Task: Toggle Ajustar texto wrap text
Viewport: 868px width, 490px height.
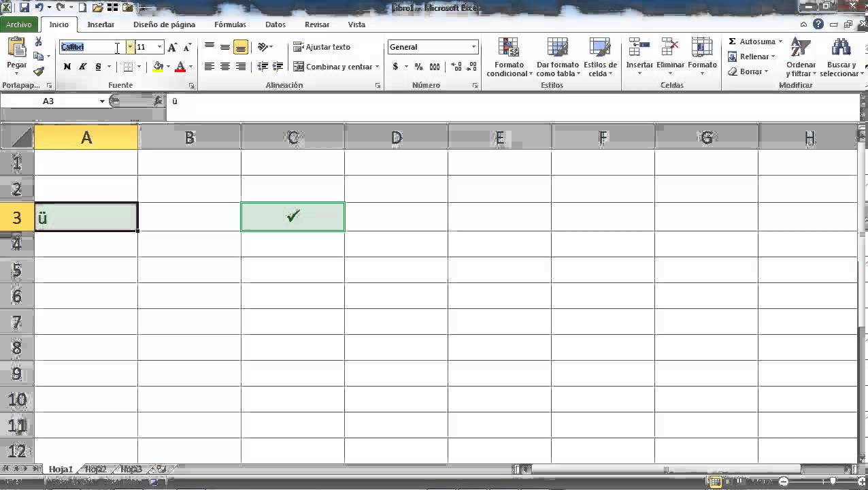Action: pyautogui.click(x=322, y=47)
